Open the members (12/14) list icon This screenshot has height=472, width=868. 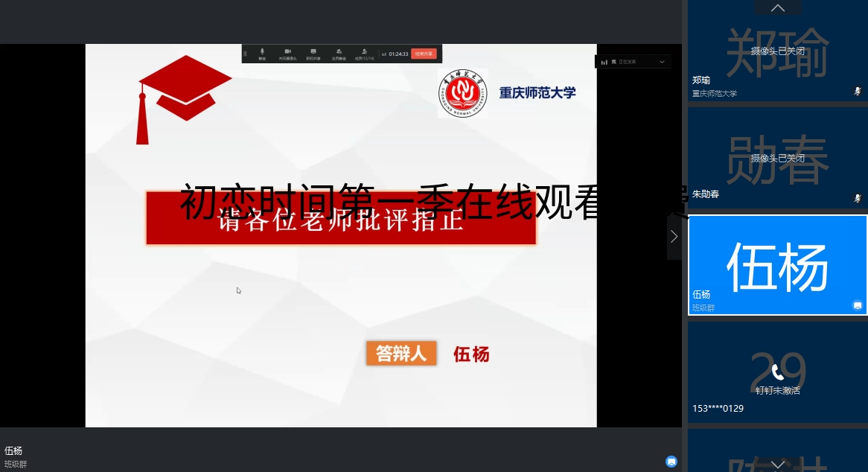pos(364,52)
